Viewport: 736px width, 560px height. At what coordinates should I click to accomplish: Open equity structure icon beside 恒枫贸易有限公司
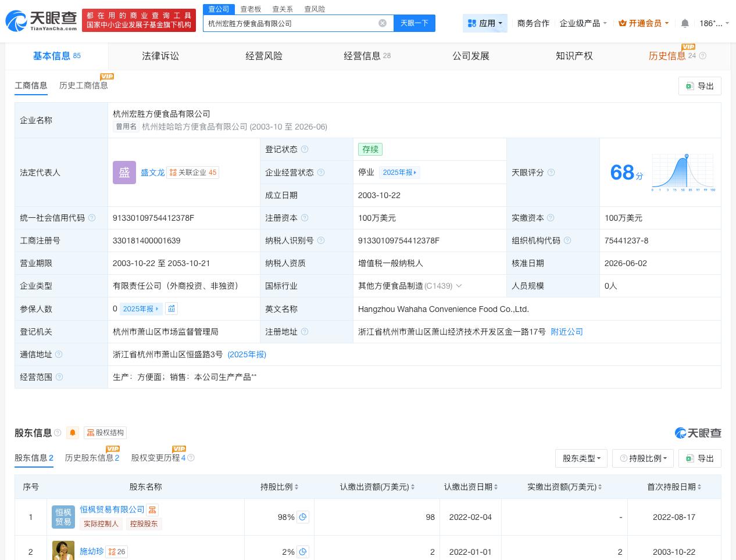point(152,509)
